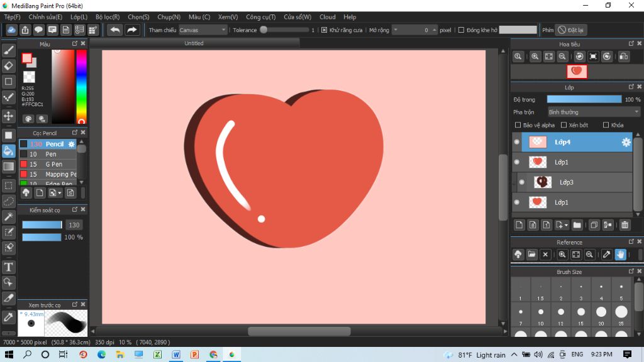This screenshot has width=644, height=362.
Task: Hide the Lớp4 layer
Action: pyautogui.click(x=517, y=142)
